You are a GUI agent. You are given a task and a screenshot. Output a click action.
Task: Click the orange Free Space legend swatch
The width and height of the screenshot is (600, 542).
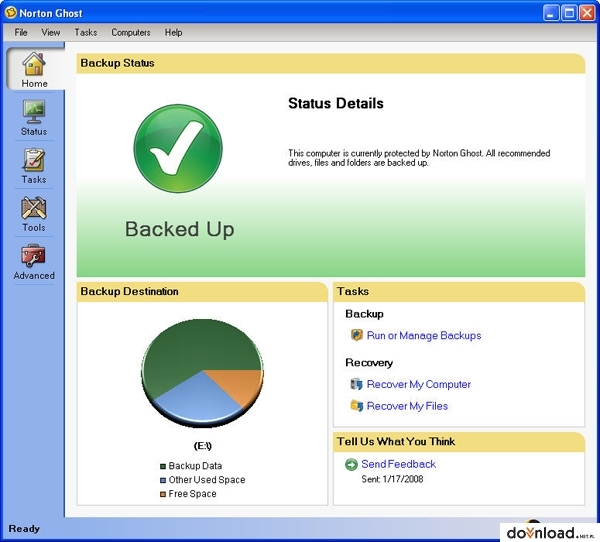click(163, 494)
